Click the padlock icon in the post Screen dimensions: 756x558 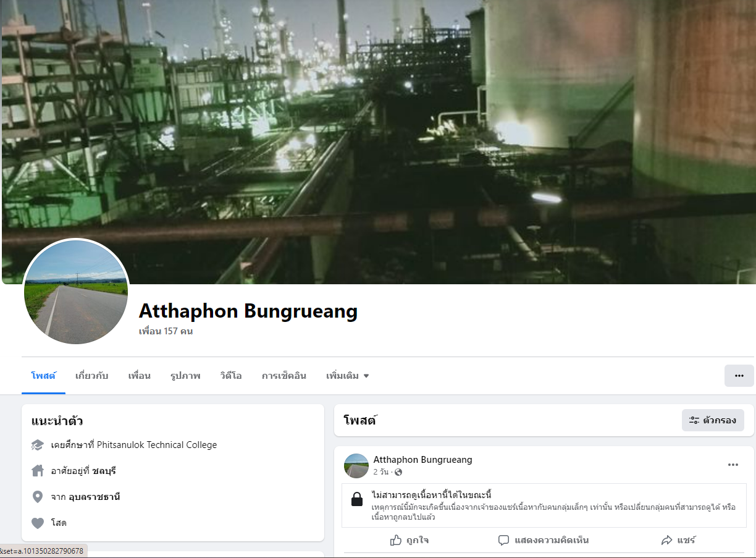tap(357, 499)
